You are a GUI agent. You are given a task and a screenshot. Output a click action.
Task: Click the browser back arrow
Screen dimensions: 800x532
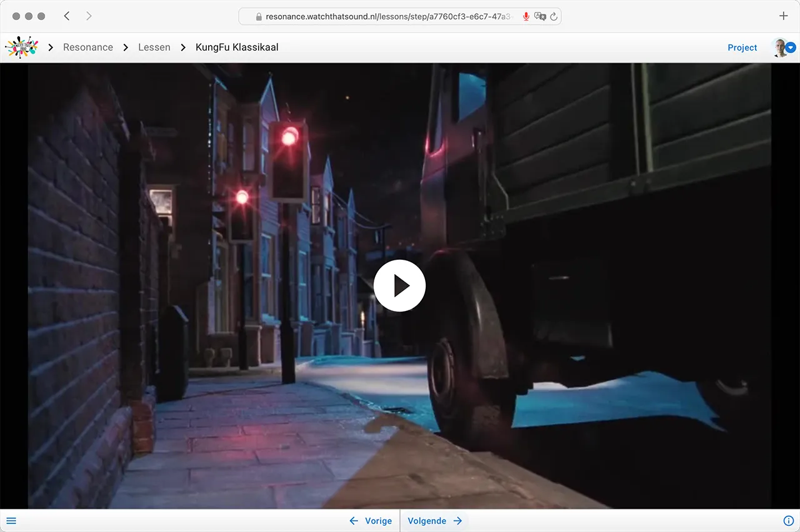pos(67,16)
